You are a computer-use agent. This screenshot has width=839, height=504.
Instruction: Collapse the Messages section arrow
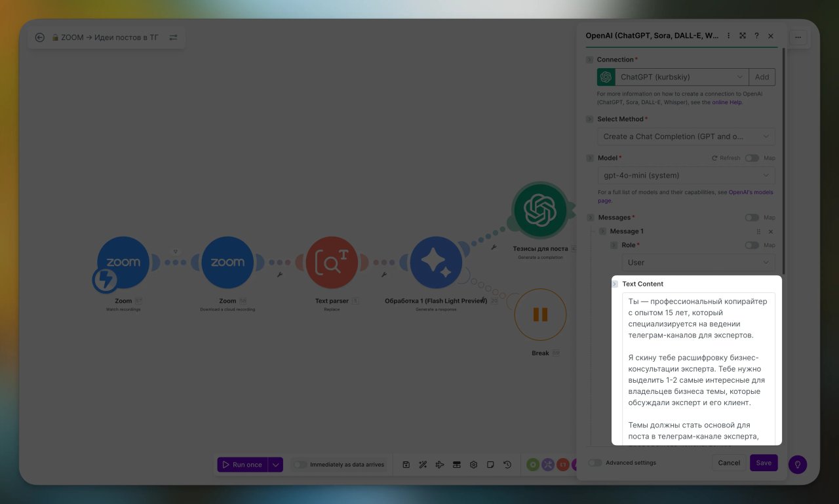coord(589,218)
